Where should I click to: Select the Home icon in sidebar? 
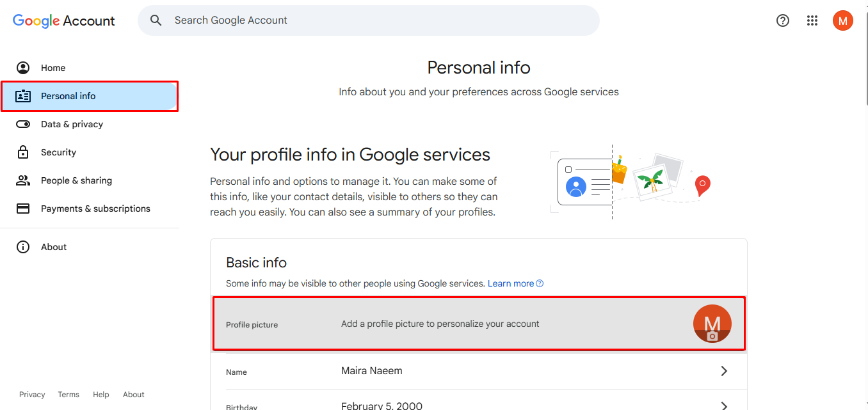coord(23,67)
